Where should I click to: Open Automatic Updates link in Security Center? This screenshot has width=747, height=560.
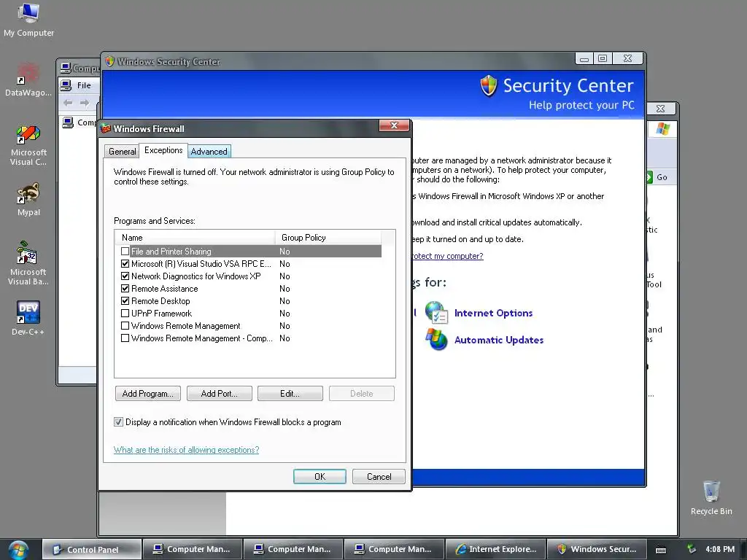(499, 340)
